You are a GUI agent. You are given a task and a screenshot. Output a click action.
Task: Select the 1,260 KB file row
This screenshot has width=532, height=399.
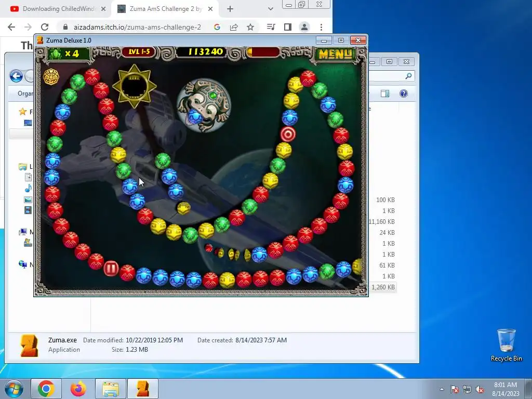pyautogui.click(x=383, y=287)
